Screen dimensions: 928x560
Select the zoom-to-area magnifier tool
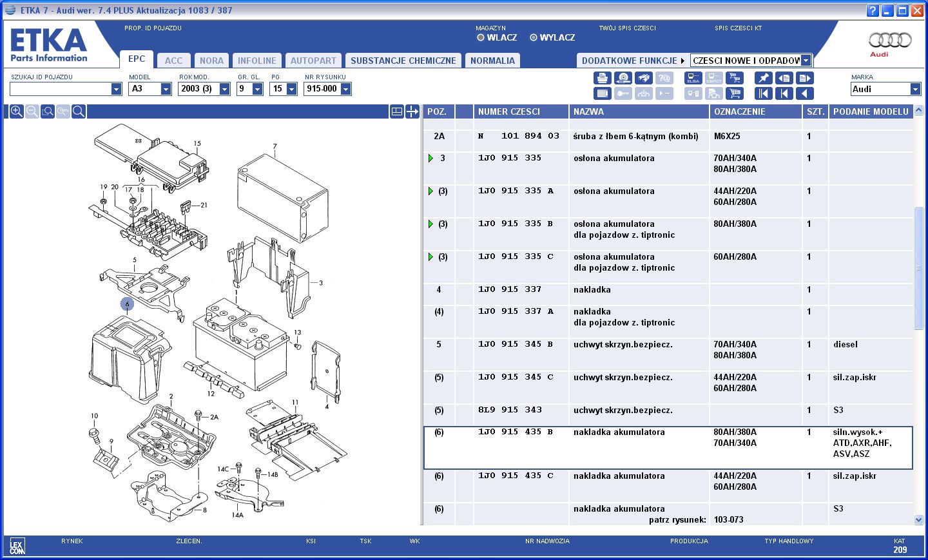click(48, 111)
